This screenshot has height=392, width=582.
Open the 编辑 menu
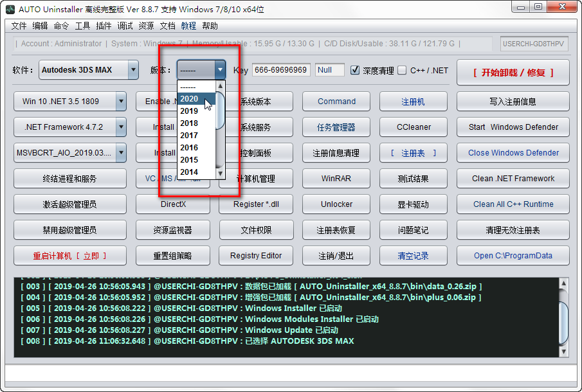[x=40, y=26]
